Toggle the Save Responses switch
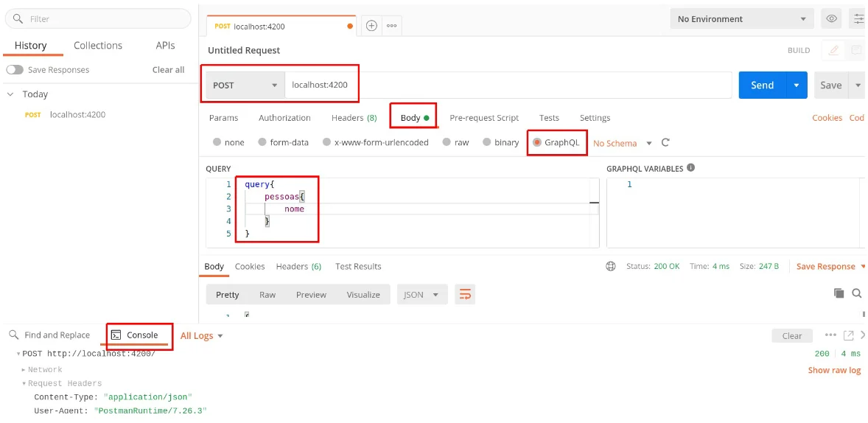Viewport: 868px width, 423px height. [15, 70]
